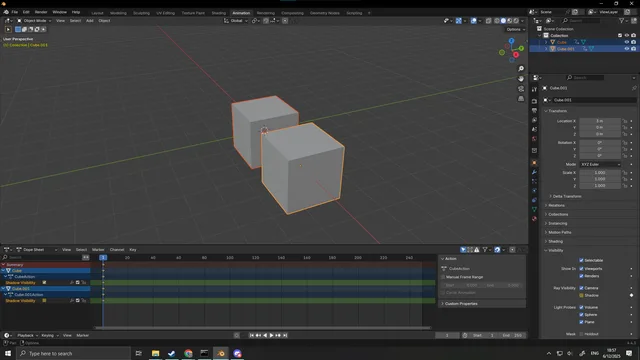Image resolution: width=640 pixels, height=360 pixels.
Task: Expand the Relations panel
Action: (556, 205)
